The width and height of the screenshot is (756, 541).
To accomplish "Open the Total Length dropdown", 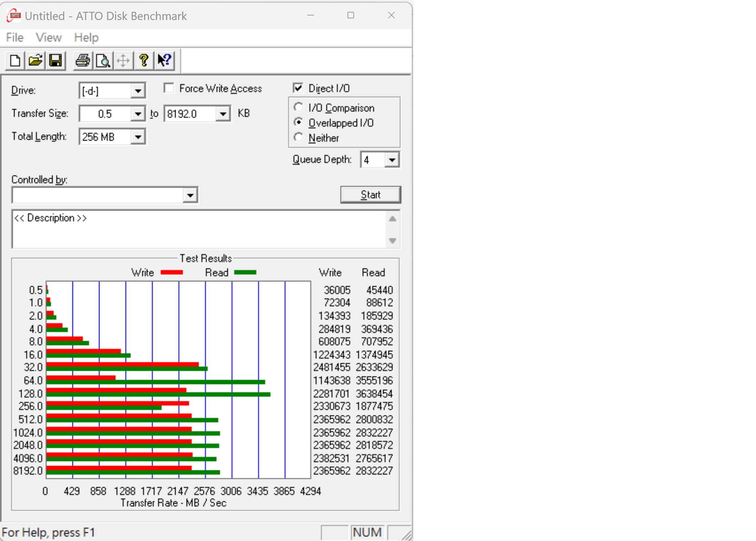I will (137, 137).
